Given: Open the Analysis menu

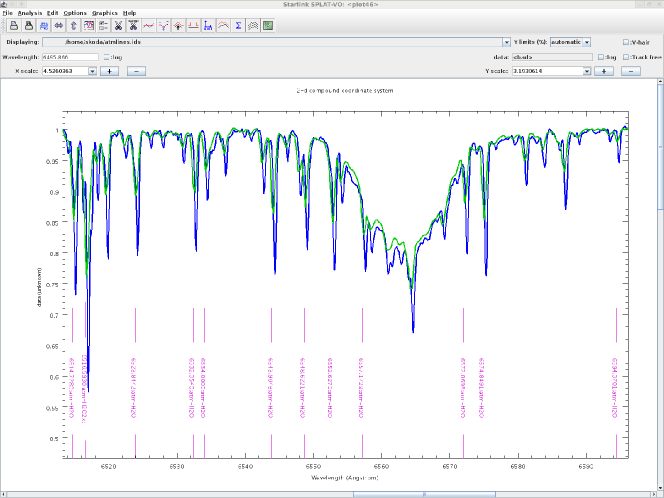Looking at the screenshot, I should tap(28, 12).
